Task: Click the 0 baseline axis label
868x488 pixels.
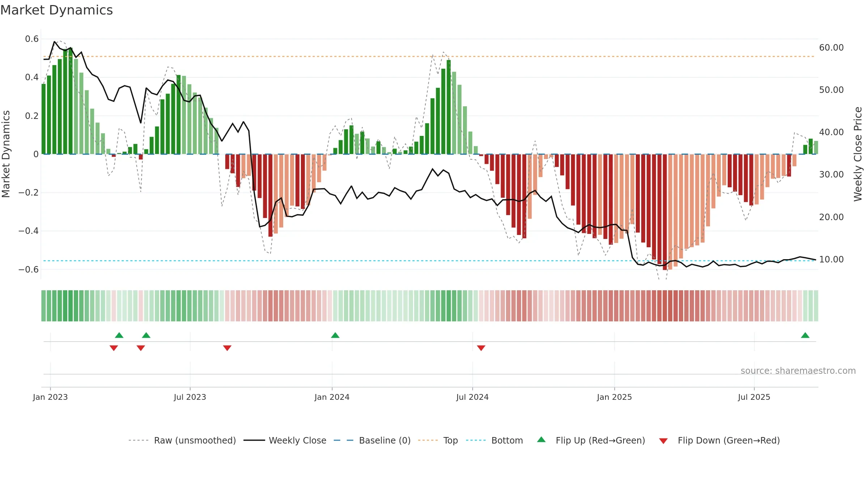Action: tap(36, 154)
